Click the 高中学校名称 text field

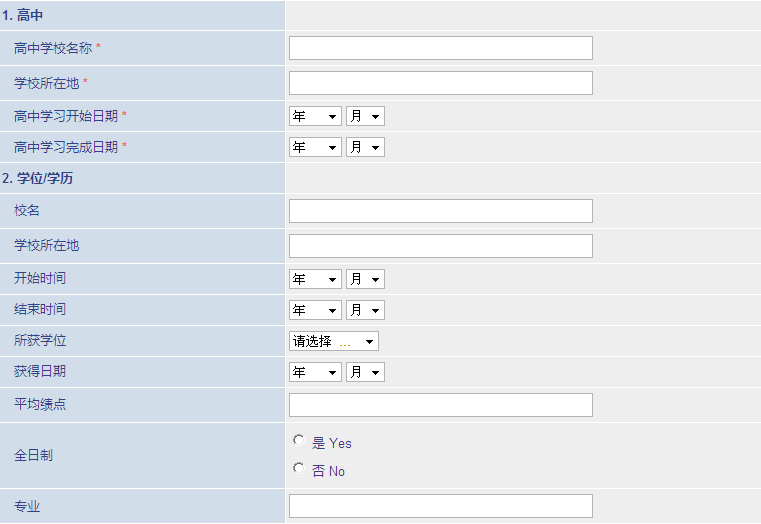pyautogui.click(x=441, y=48)
